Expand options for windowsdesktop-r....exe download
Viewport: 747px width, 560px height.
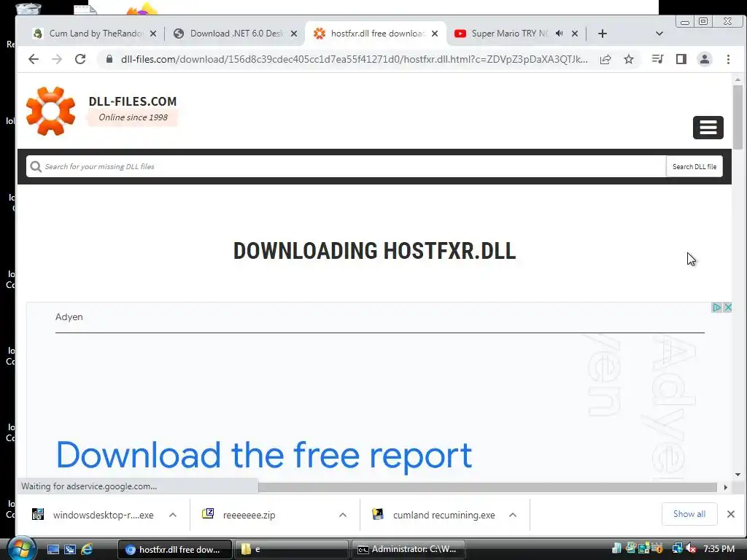173,515
